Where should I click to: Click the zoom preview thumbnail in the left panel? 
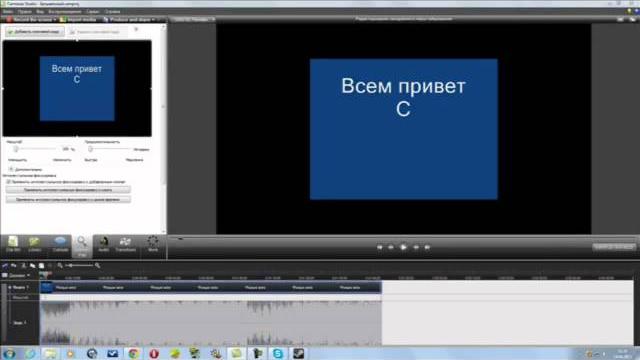point(77,88)
